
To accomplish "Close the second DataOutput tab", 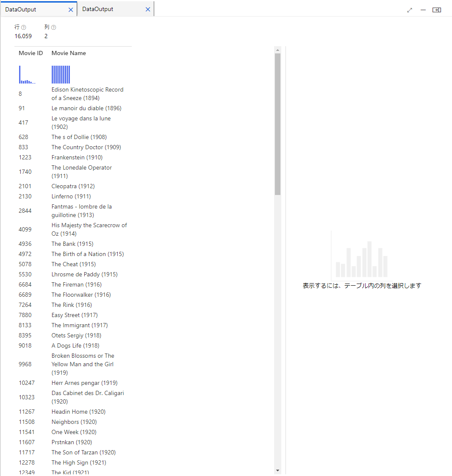I will pos(148,9).
